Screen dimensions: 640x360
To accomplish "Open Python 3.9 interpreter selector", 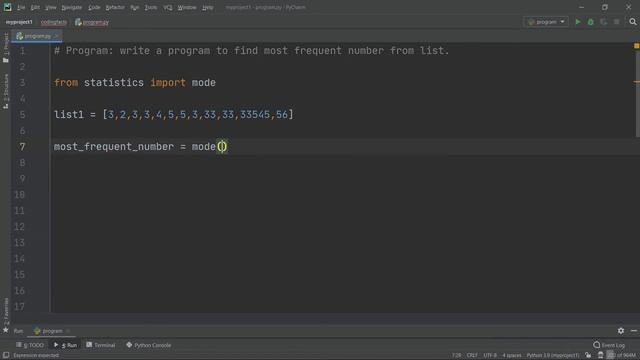I will 553,355.
